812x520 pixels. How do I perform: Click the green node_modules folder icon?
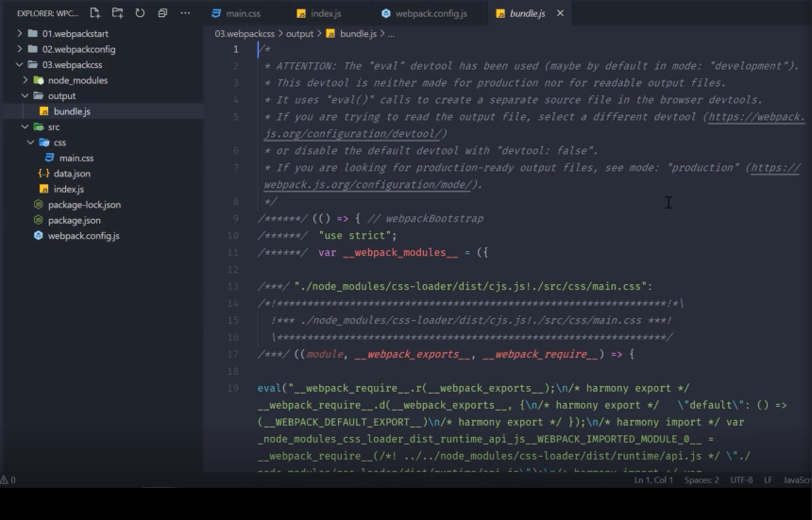tap(39, 80)
